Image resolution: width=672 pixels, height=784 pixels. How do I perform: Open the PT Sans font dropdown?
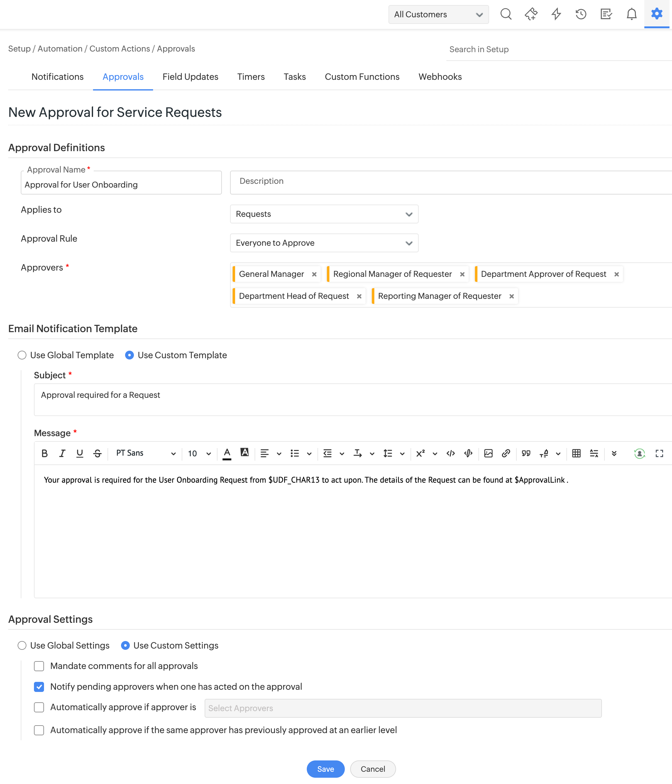point(146,453)
